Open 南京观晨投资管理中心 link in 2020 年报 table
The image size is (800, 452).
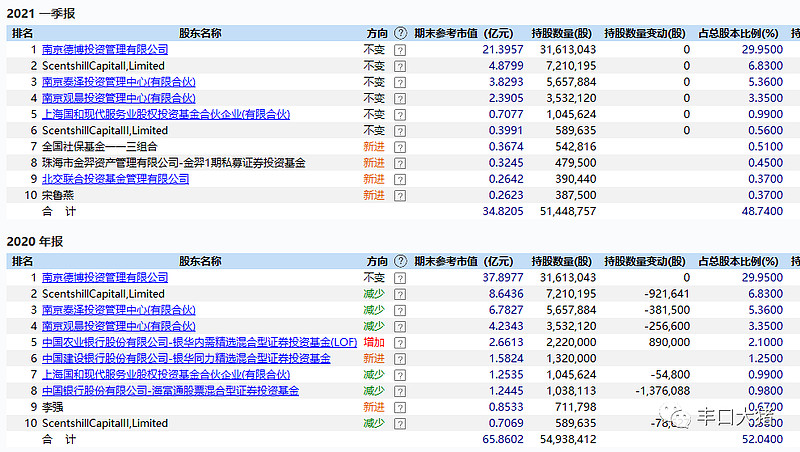119,326
